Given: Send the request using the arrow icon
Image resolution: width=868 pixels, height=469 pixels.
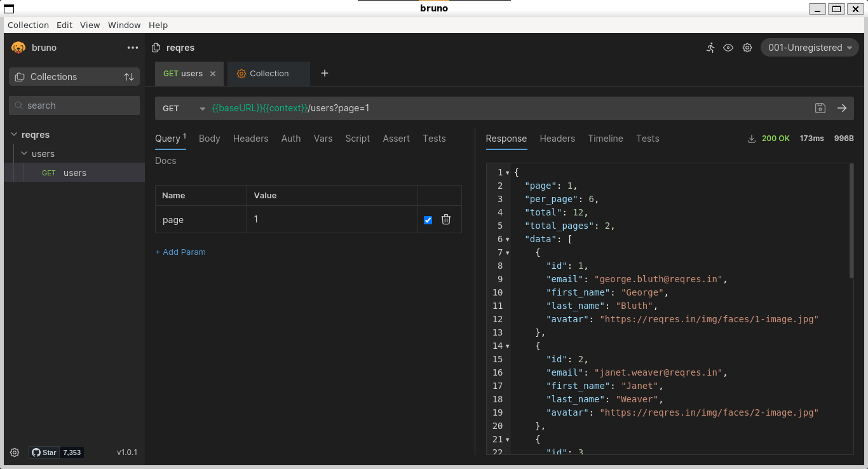Looking at the screenshot, I should [843, 108].
